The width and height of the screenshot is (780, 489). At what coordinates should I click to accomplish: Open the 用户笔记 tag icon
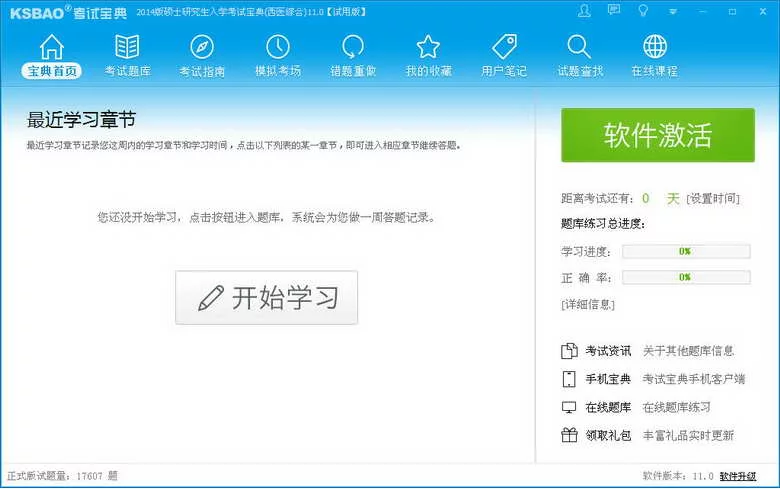tap(504, 47)
